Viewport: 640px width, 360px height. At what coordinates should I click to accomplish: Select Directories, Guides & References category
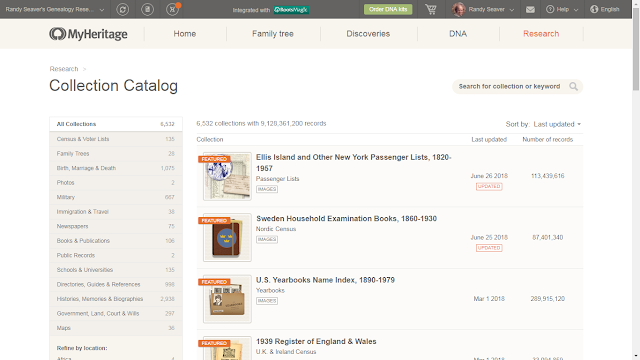[116, 284]
